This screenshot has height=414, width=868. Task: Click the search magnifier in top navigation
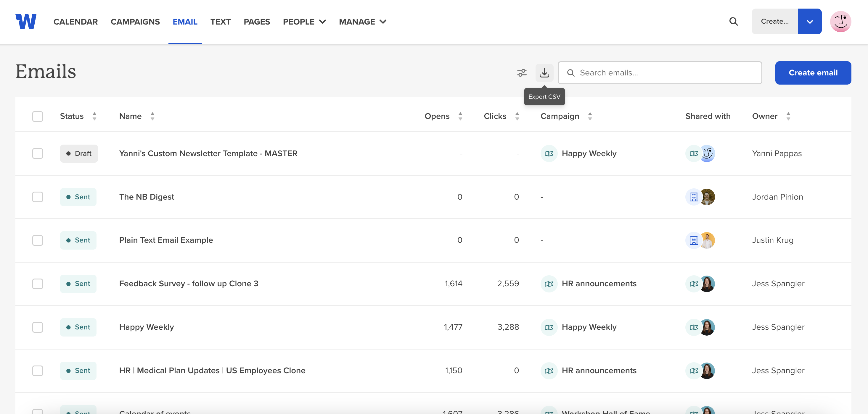point(733,22)
